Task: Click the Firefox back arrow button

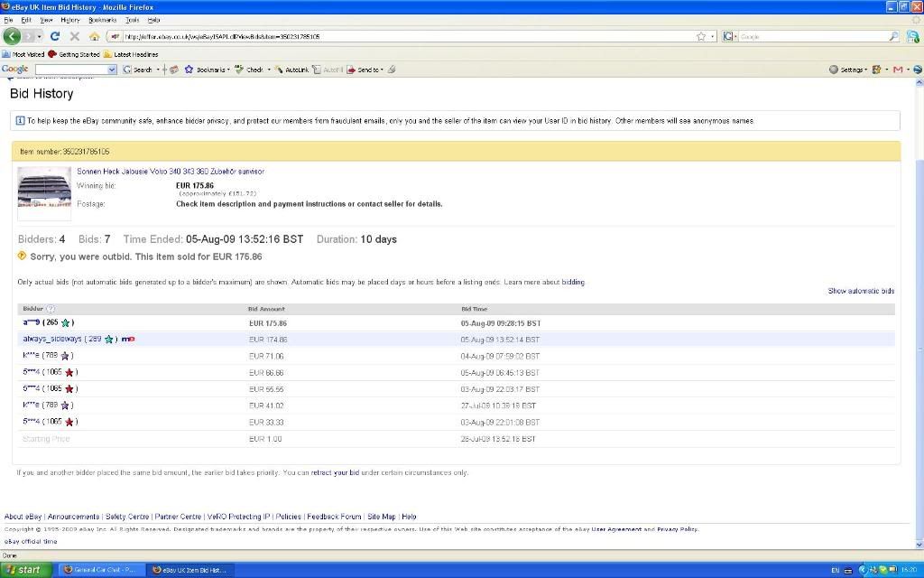Action: click(12, 36)
